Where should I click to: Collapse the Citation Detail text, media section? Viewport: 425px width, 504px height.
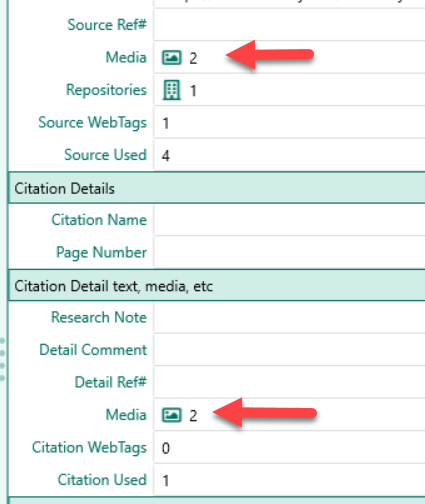point(217,286)
